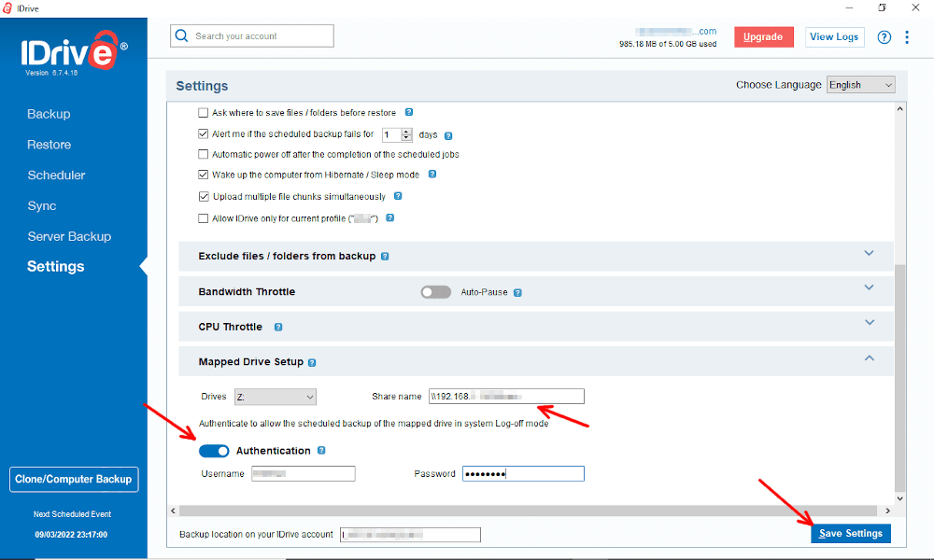934x560 pixels.
Task: Click the horizontal scrollbar below settings
Action: 528,511
